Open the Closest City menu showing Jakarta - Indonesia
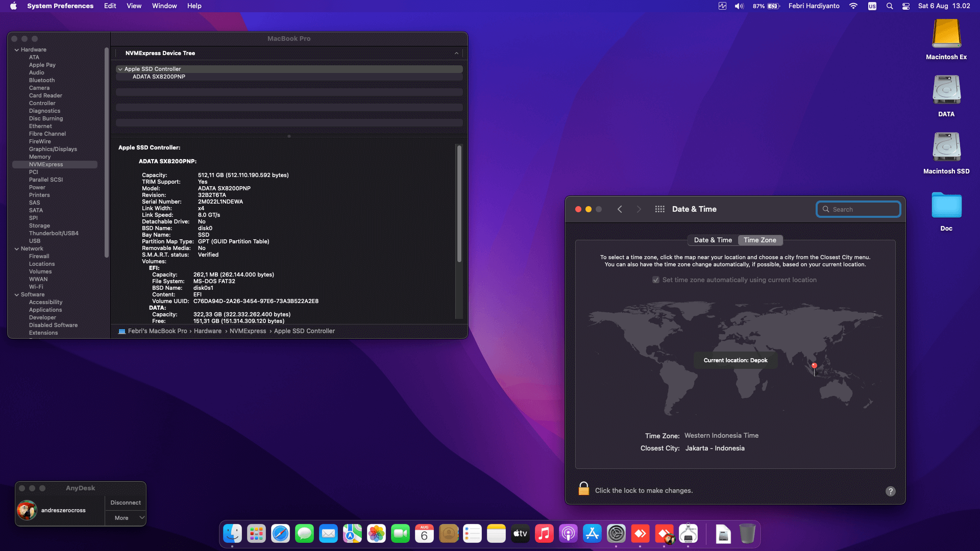 pyautogui.click(x=715, y=448)
